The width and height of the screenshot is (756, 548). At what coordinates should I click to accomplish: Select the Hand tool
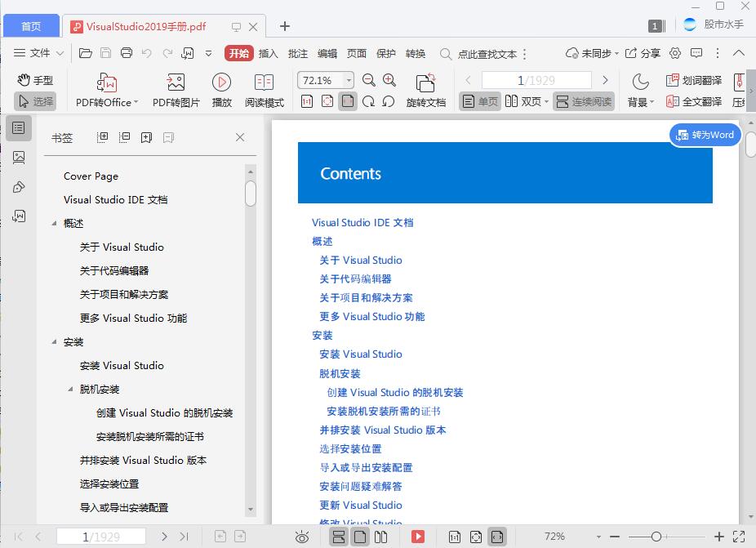click(35, 80)
